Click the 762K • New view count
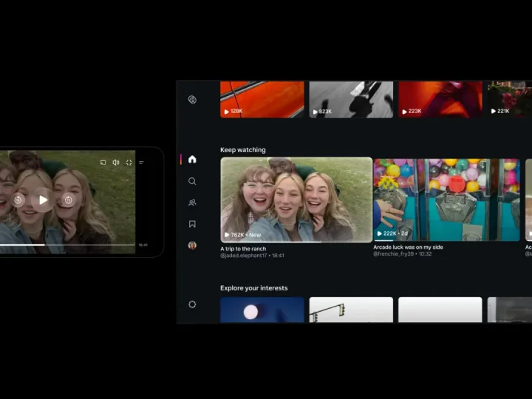The height and width of the screenshot is (399, 532). coord(243,235)
